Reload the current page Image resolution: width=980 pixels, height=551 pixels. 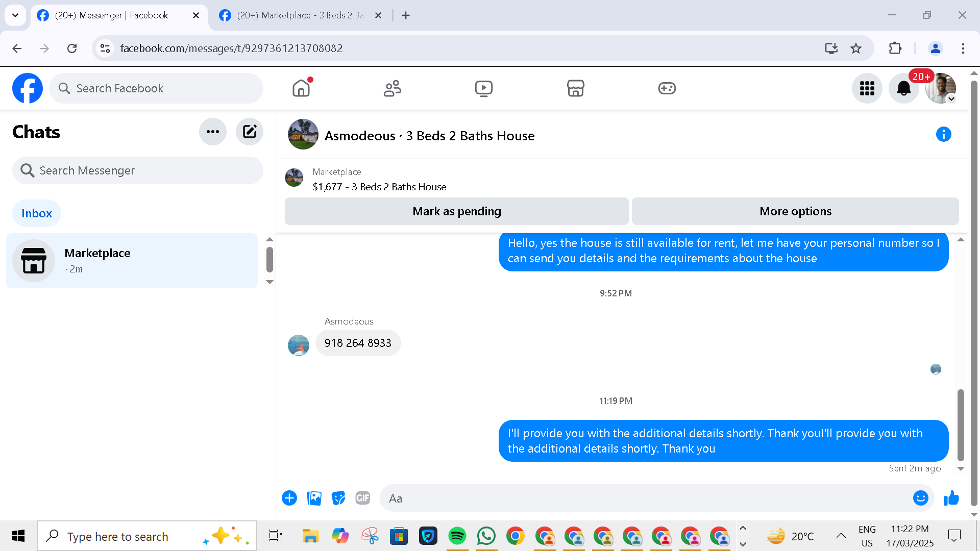point(72,48)
